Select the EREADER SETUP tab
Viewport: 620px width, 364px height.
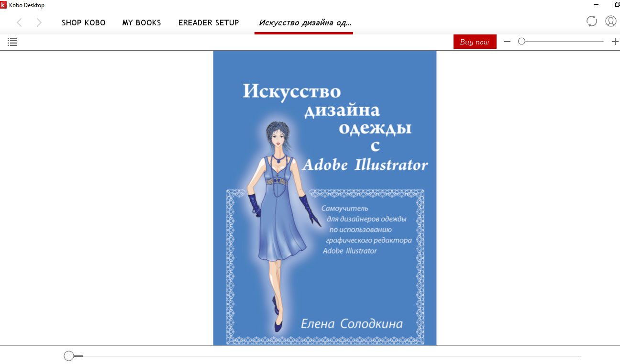point(209,22)
